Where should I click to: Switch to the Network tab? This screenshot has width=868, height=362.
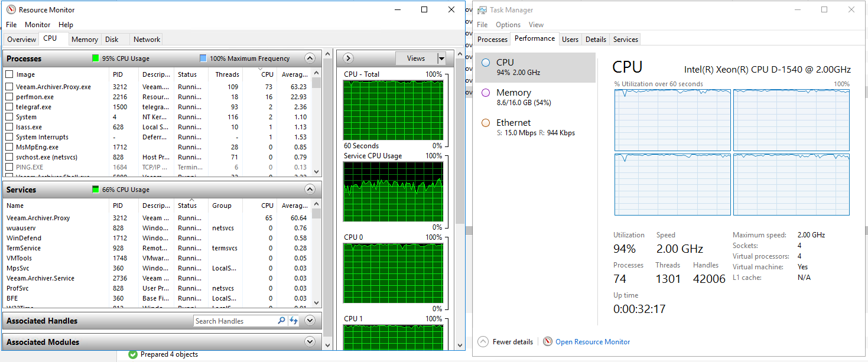click(147, 40)
